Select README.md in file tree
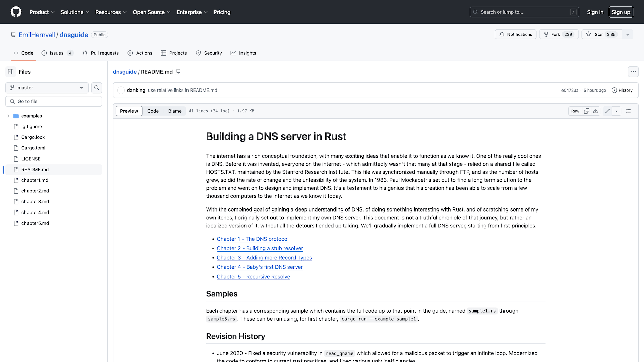 click(x=54, y=170)
